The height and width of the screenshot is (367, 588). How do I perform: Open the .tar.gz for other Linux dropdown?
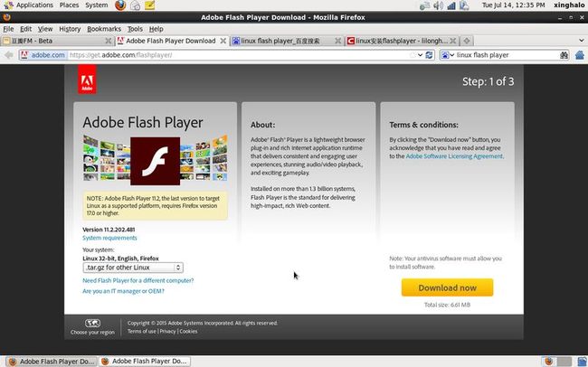tap(133, 268)
